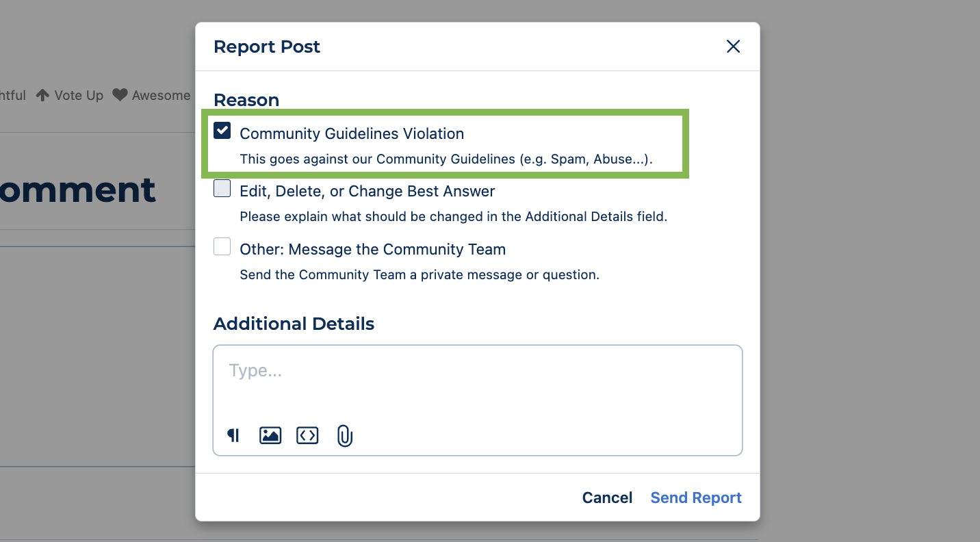Click the Report Post dialog title
The width and height of the screenshot is (980, 542).
(x=267, y=47)
